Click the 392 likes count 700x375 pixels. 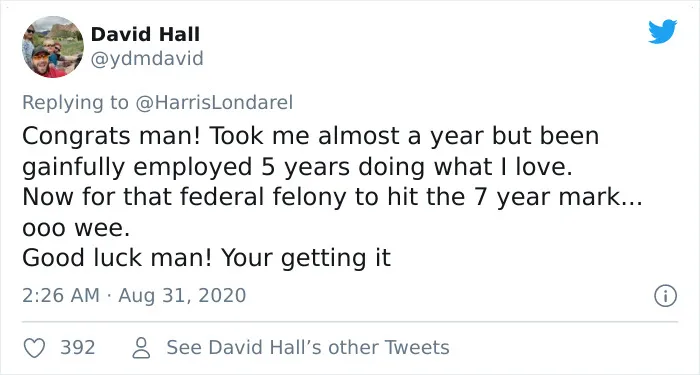click(x=78, y=347)
